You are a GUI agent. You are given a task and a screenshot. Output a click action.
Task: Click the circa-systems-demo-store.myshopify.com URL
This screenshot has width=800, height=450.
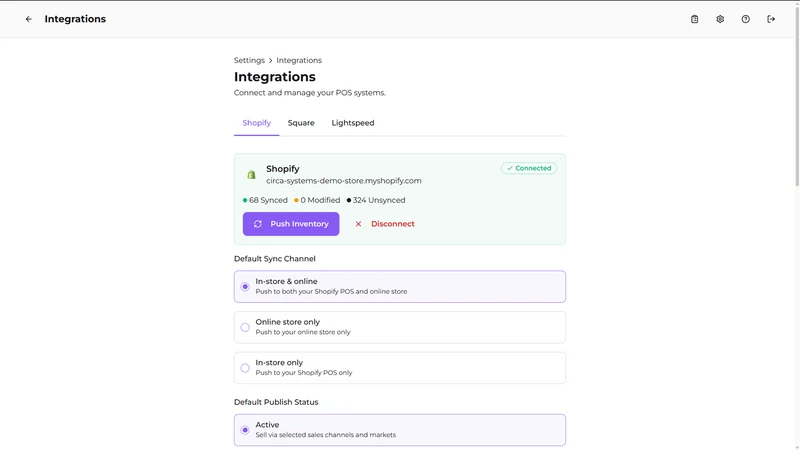pos(343,181)
